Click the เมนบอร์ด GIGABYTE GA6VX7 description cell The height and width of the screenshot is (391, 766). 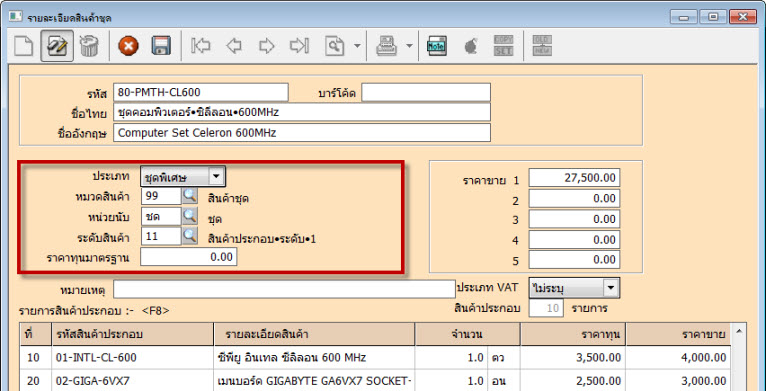tap(314, 381)
